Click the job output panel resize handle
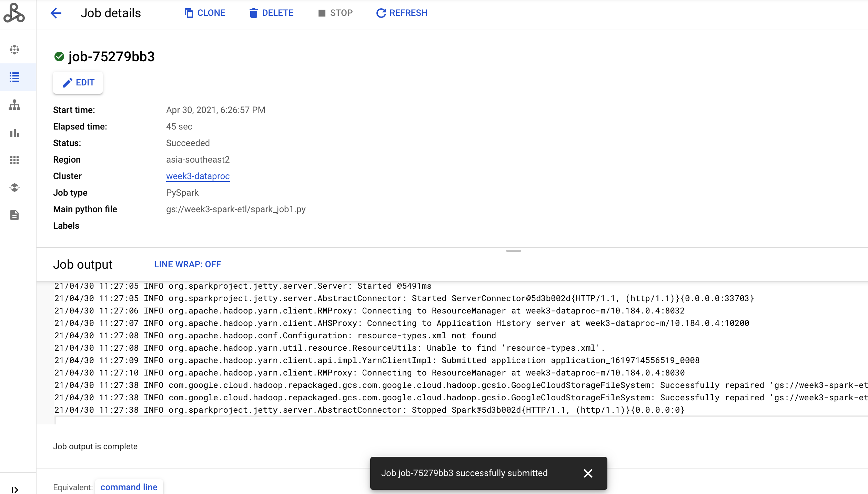The image size is (868, 494). tap(513, 251)
